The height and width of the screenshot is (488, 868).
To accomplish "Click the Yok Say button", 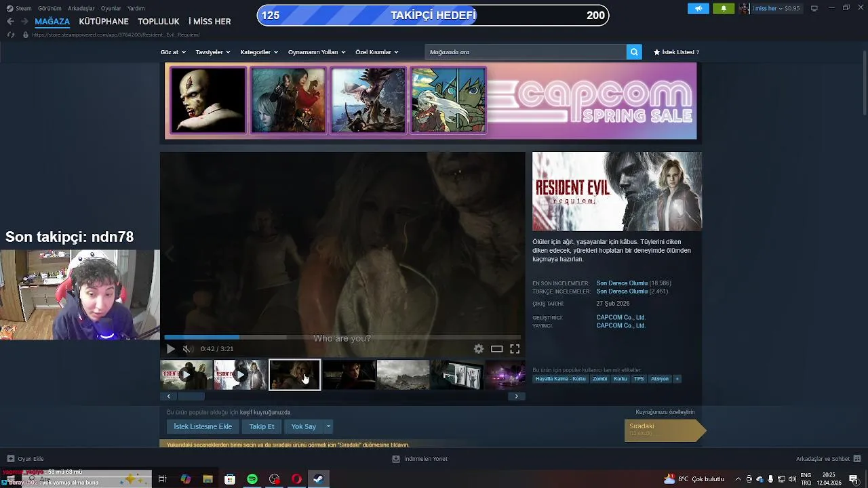I will click(304, 426).
